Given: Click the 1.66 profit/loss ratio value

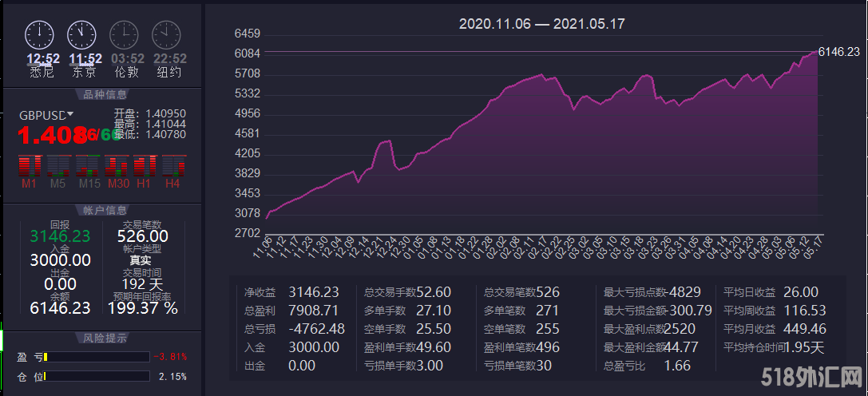Looking at the screenshot, I should [677, 366].
